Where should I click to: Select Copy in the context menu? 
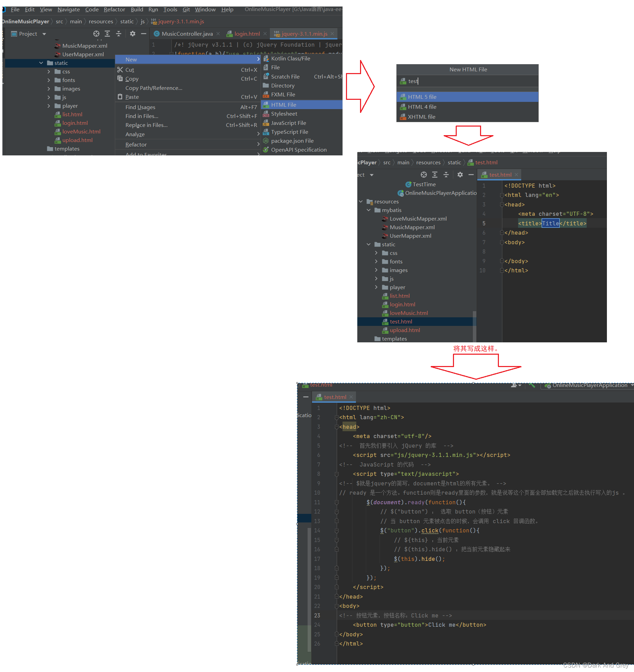(x=188, y=79)
